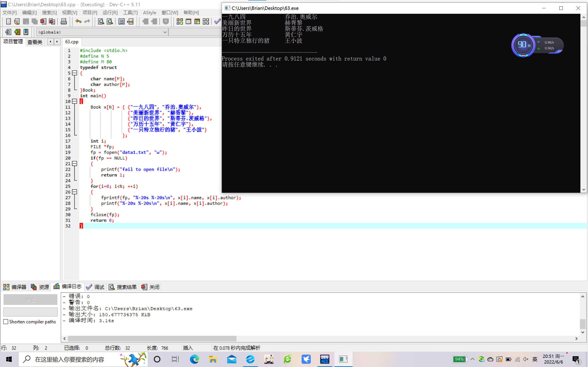Click the Compile & Run icon
This screenshot has height=367, width=588.
coord(197,22)
